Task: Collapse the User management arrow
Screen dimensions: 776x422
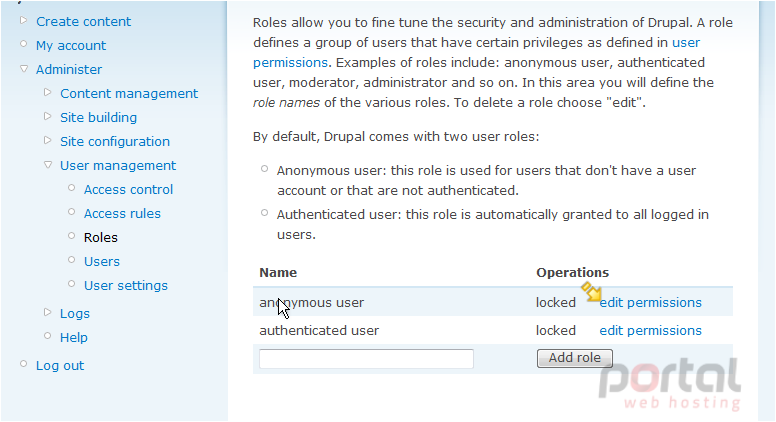Action: pyautogui.click(x=48, y=165)
